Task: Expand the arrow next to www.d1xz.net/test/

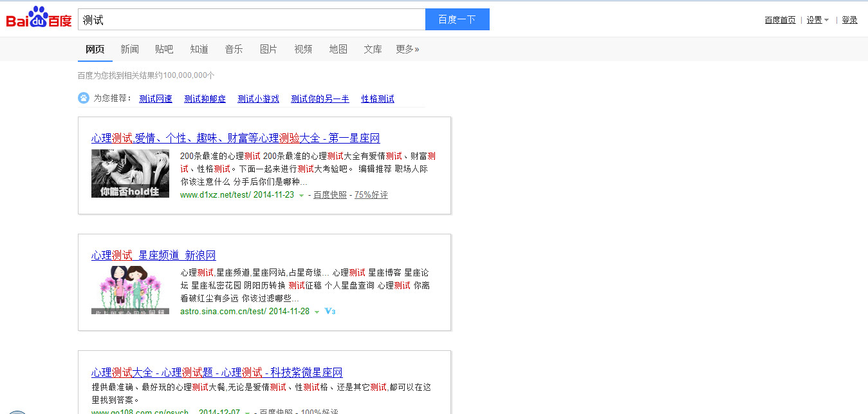Action: (x=301, y=196)
